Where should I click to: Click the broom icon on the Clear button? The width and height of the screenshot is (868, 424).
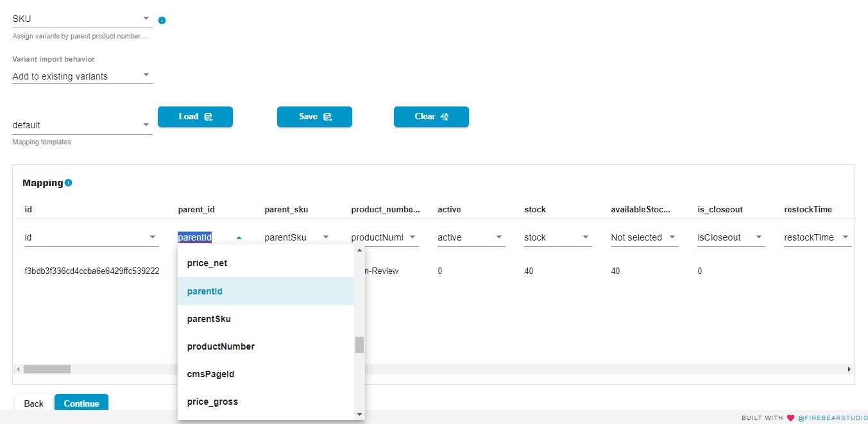(x=445, y=117)
